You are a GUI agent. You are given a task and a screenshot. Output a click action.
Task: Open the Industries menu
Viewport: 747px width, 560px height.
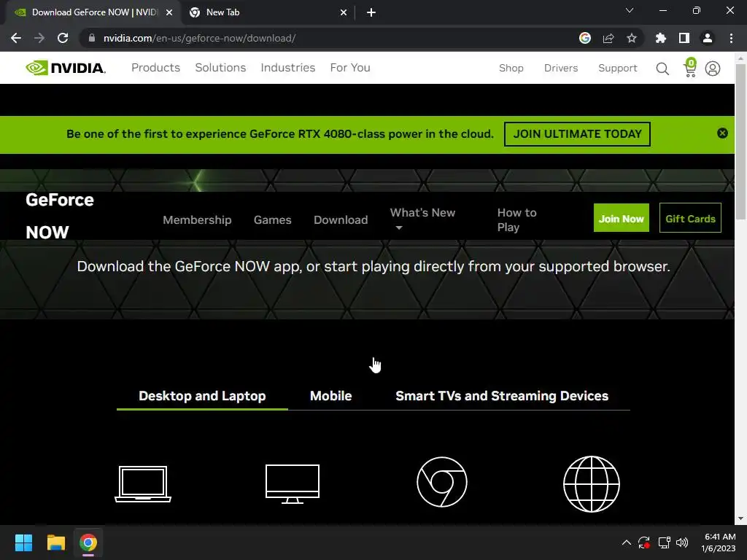coord(287,68)
